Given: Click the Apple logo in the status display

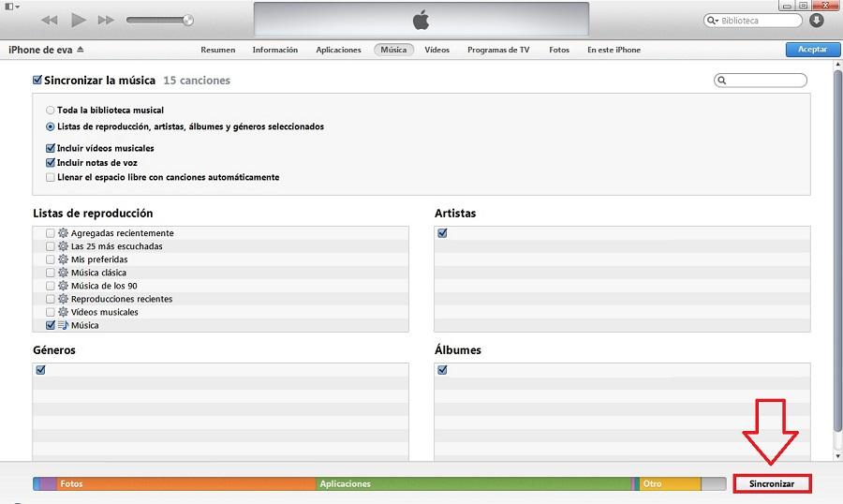Looking at the screenshot, I should pos(421,21).
